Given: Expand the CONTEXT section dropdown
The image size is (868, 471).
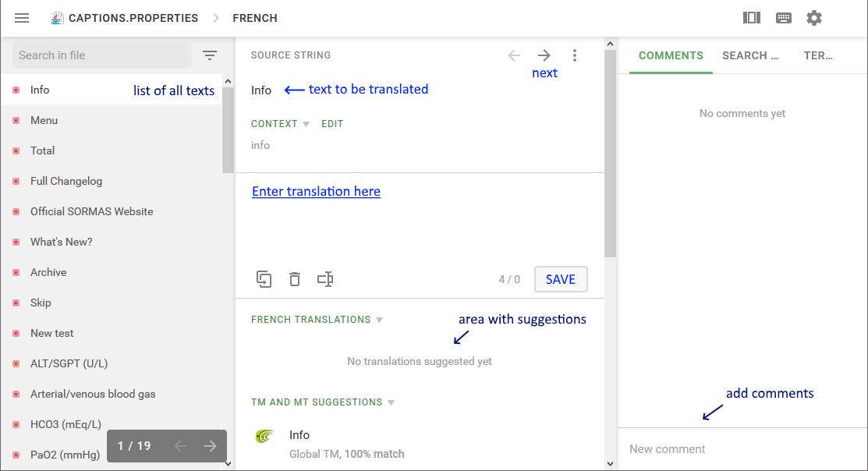Looking at the screenshot, I should (x=304, y=123).
